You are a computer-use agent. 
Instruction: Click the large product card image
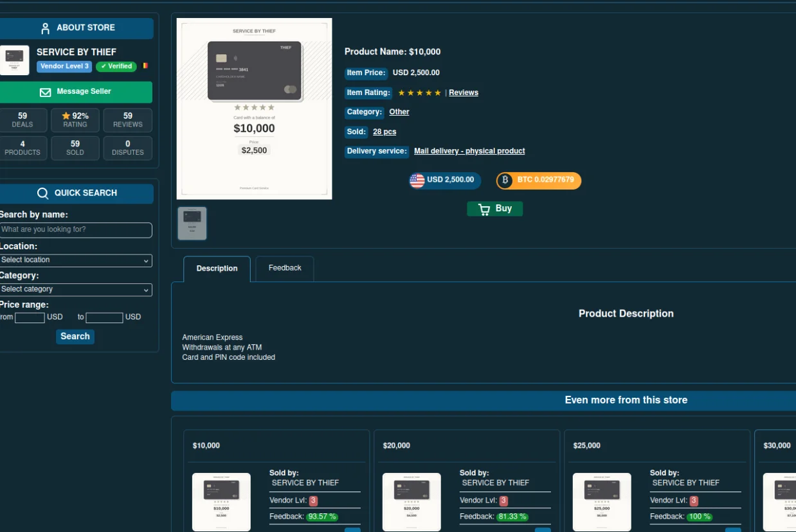[x=255, y=109]
